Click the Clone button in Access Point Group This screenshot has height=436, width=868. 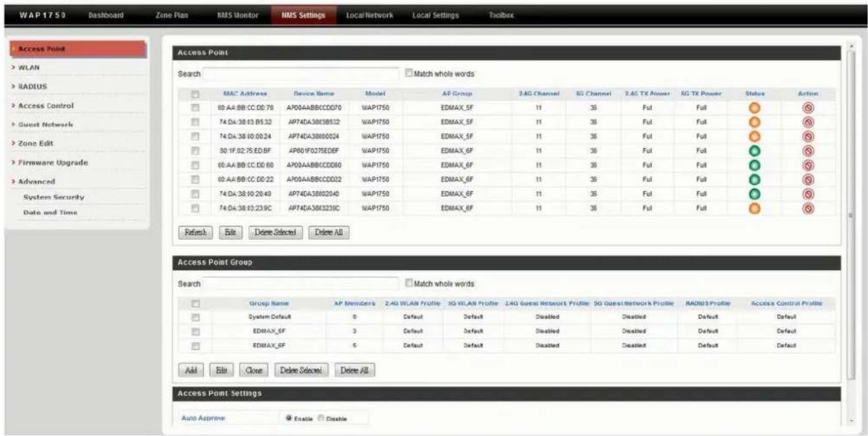coord(253,370)
